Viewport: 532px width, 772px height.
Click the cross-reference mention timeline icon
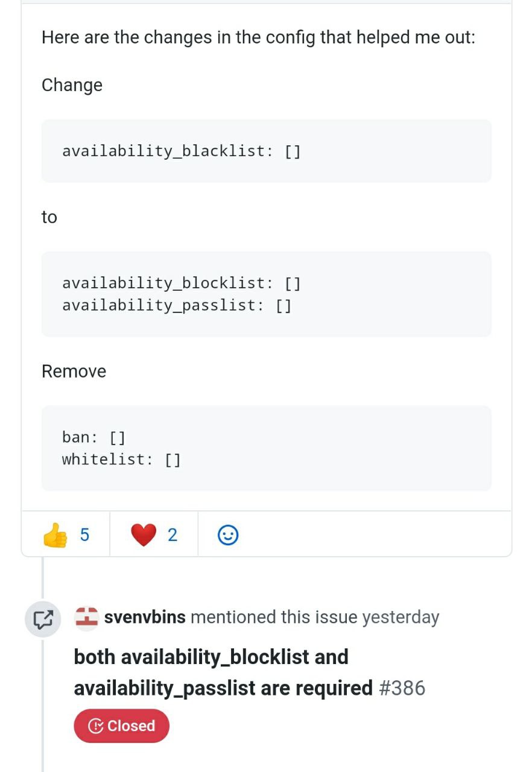[x=43, y=619]
